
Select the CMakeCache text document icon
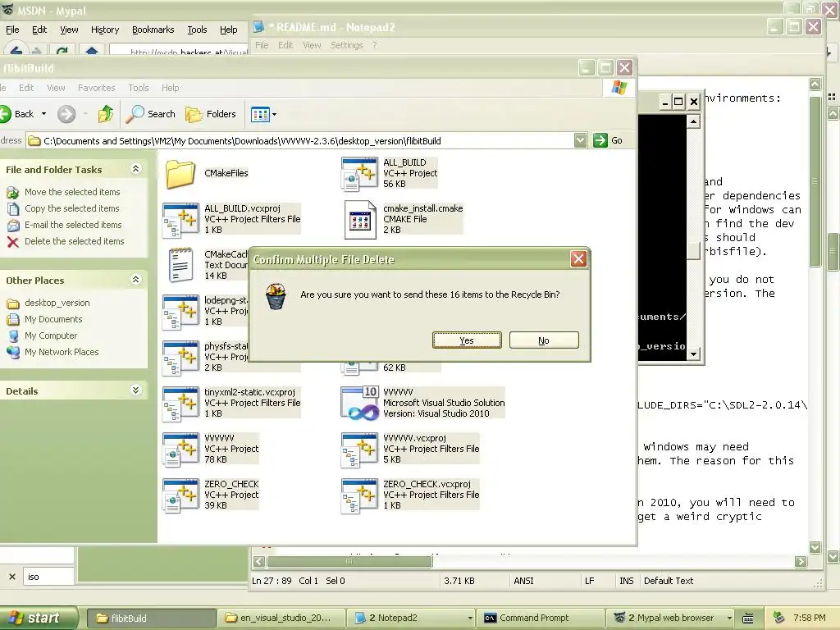pos(180,265)
